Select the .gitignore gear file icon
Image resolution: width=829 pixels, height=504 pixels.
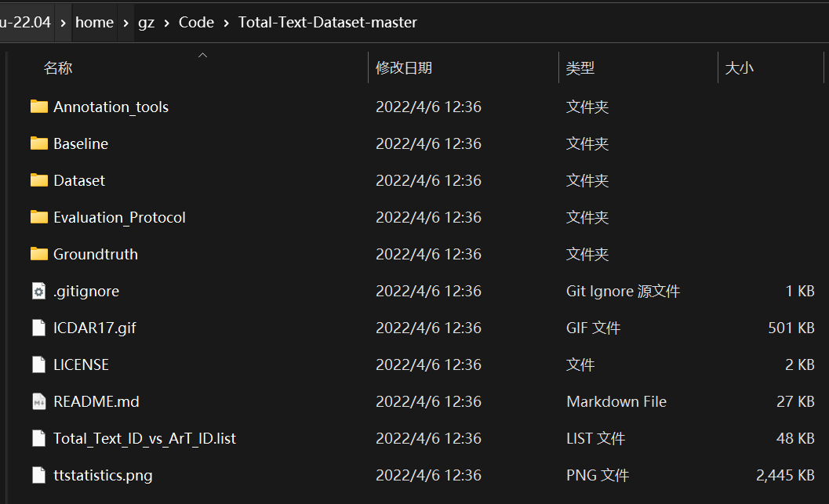(39, 291)
